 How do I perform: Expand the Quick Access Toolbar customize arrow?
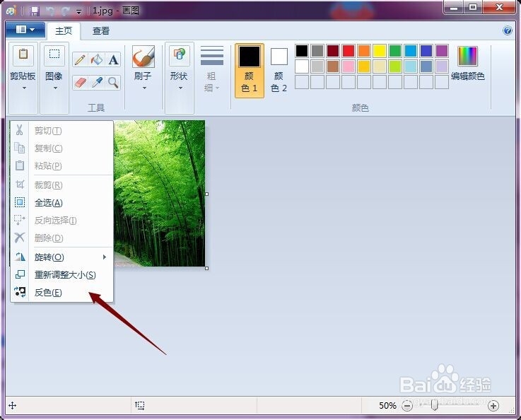click(78, 12)
